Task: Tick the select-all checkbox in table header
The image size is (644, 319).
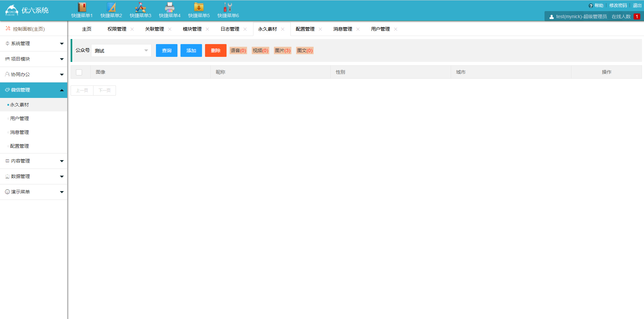Action: pyautogui.click(x=79, y=72)
